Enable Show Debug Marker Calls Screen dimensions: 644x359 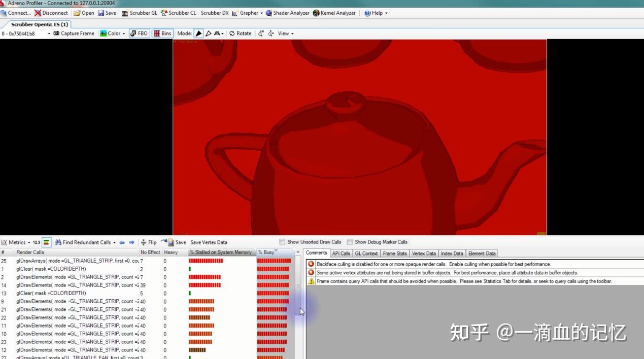point(350,242)
